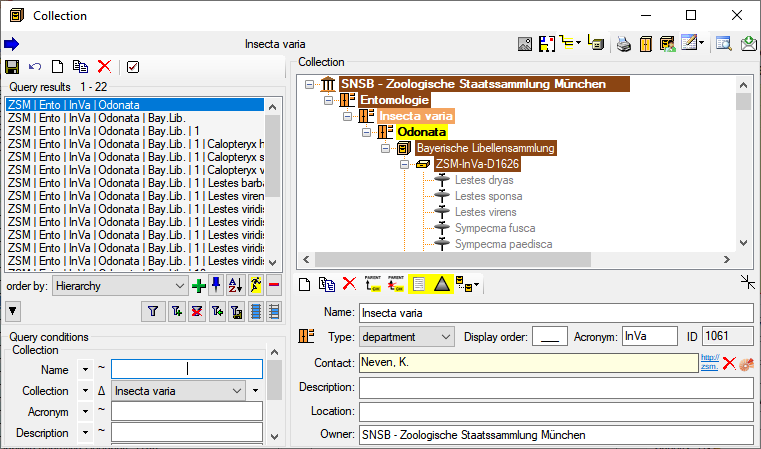This screenshot has height=449, width=761.
Task: Save query using funnel with disk icon
Action: (237, 312)
